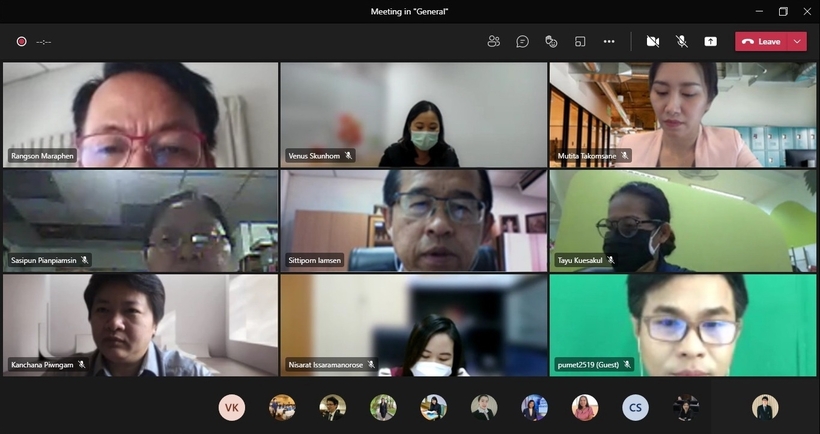Click the Rangson Maraphen name label
The width and height of the screenshot is (820, 434).
[x=42, y=156]
